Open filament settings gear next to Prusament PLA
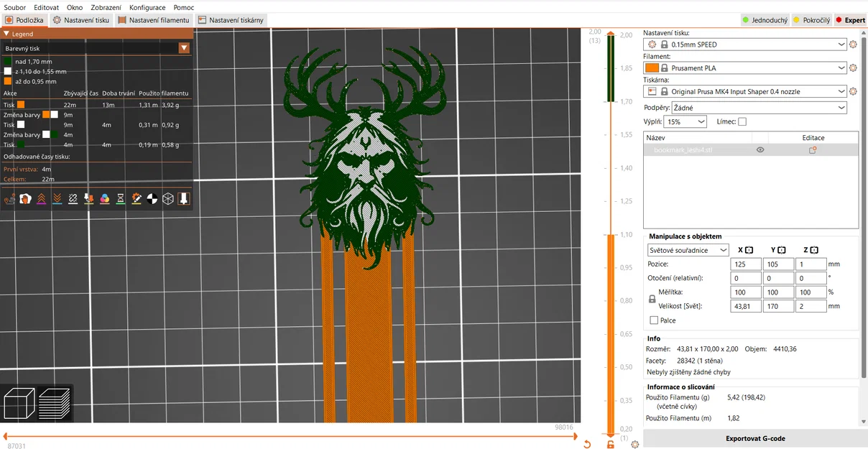 click(853, 68)
